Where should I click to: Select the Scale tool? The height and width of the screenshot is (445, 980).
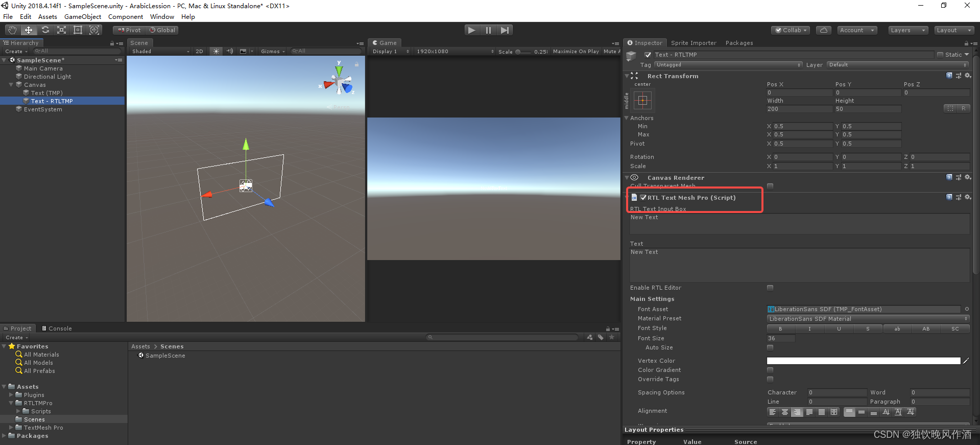point(61,30)
